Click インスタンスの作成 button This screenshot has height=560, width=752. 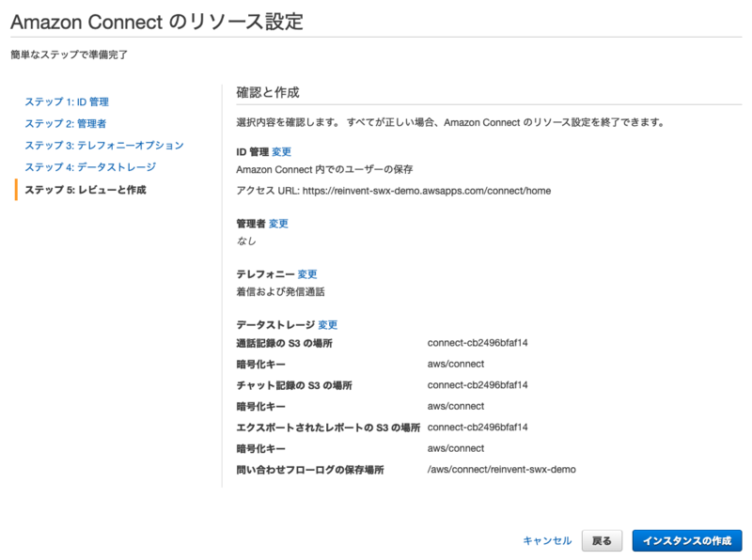pos(687,541)
